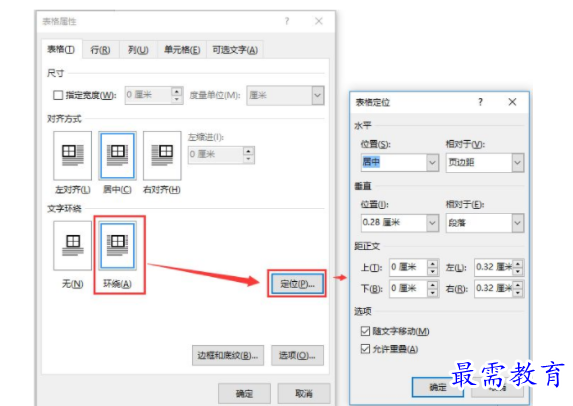The width and height of the screenshot is (573, 406).
Task: Enable the 指定宽度 checkbox
Action: [x=58, y=95]
